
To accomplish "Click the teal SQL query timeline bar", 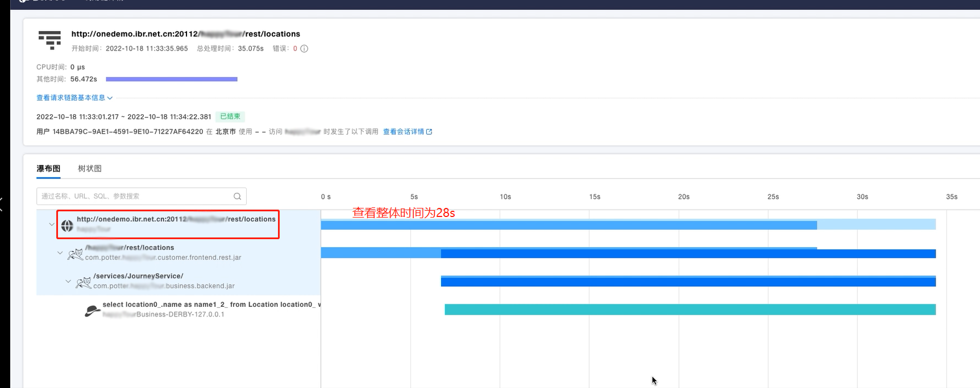I will [690, 310].
